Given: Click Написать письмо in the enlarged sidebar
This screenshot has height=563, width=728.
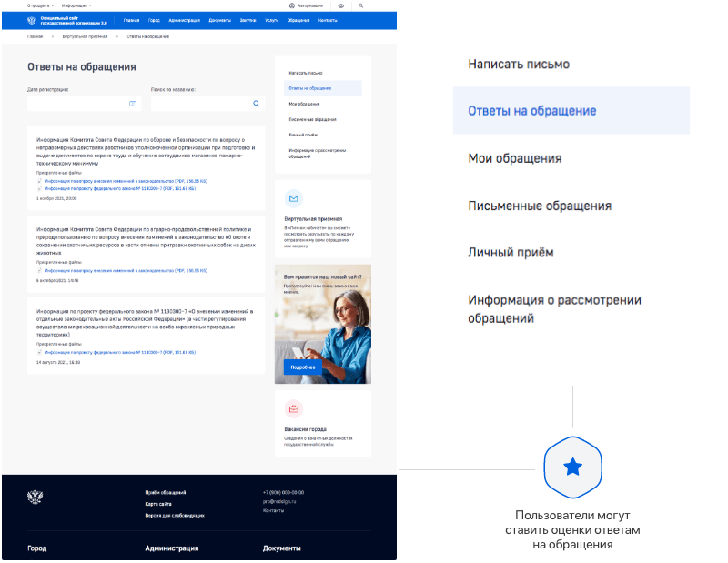Looking at the screenshot, I should 519,64.
